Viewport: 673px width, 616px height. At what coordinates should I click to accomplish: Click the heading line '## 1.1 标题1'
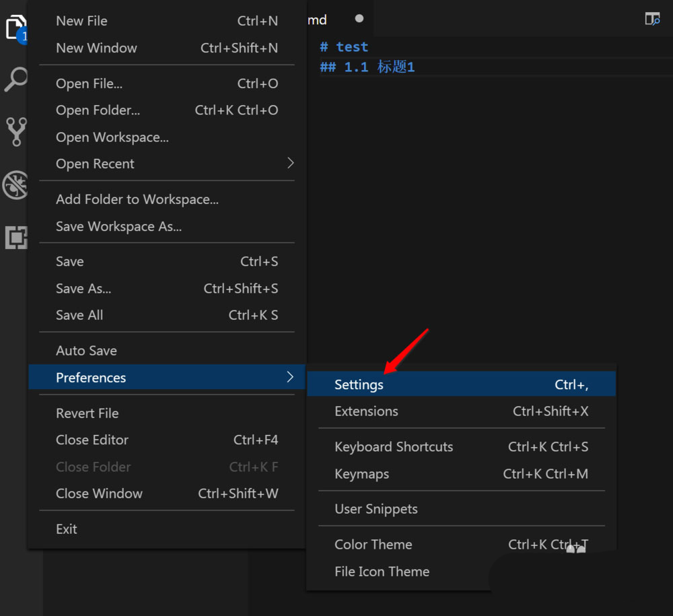pyautogui.click(x=367, y=66)
